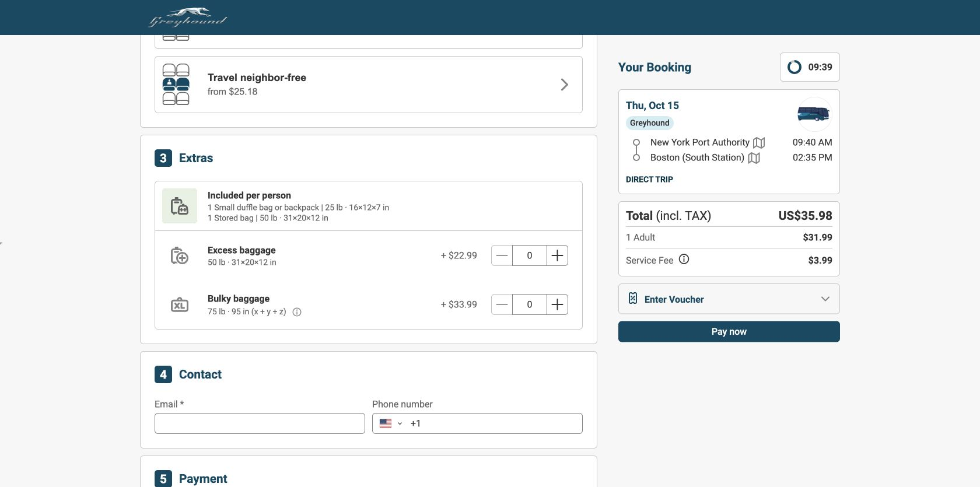Click the Excess baggage quantity field
This screenshot has width=980, height=487.
tap(530, 255)
